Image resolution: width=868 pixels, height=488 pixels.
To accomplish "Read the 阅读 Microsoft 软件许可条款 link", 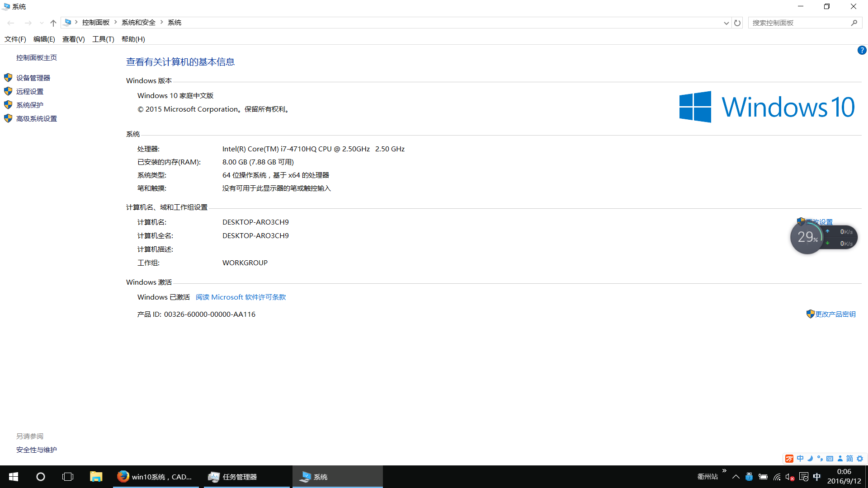I will tap(241, 297).
